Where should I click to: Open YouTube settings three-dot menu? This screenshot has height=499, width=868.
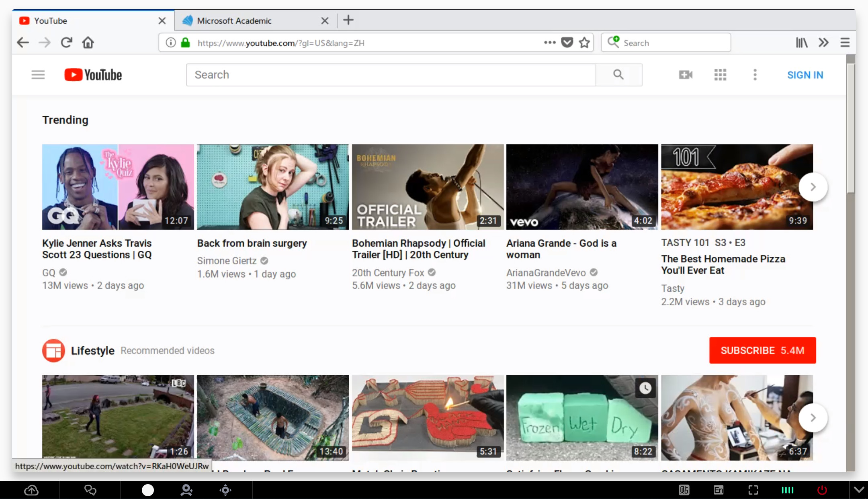click(x=755, y=75)
